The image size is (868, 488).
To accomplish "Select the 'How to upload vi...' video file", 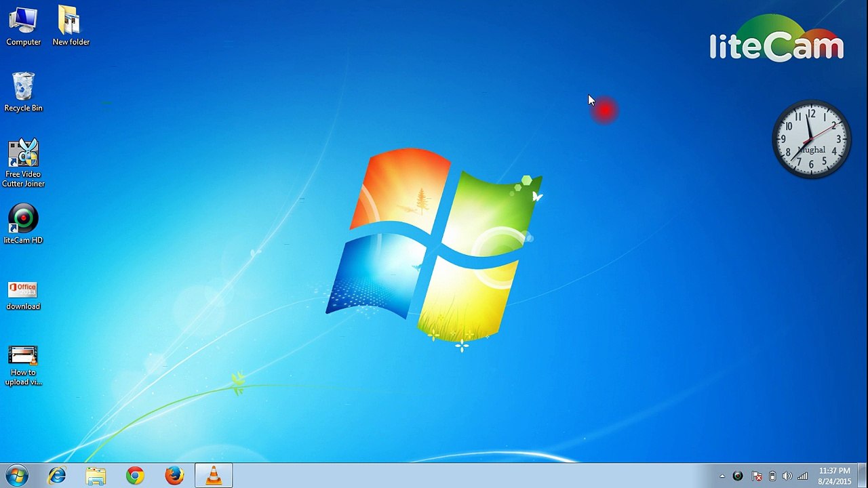I will point(23,366).
